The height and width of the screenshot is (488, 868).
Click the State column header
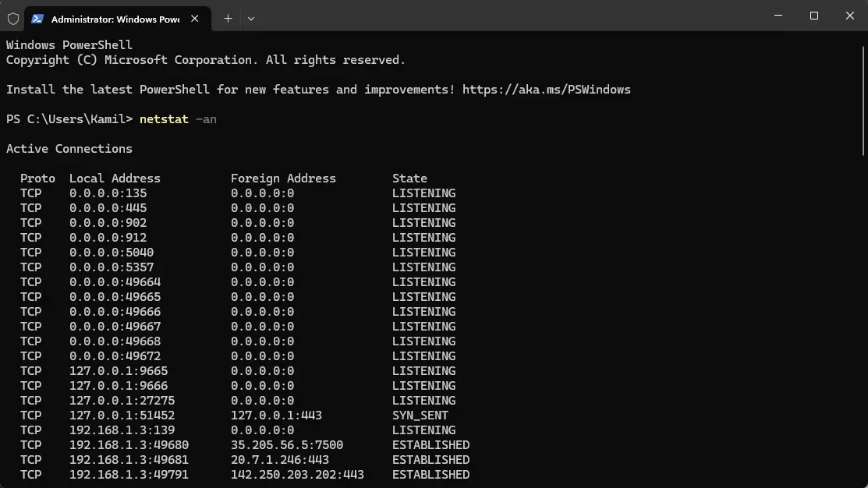409,179
